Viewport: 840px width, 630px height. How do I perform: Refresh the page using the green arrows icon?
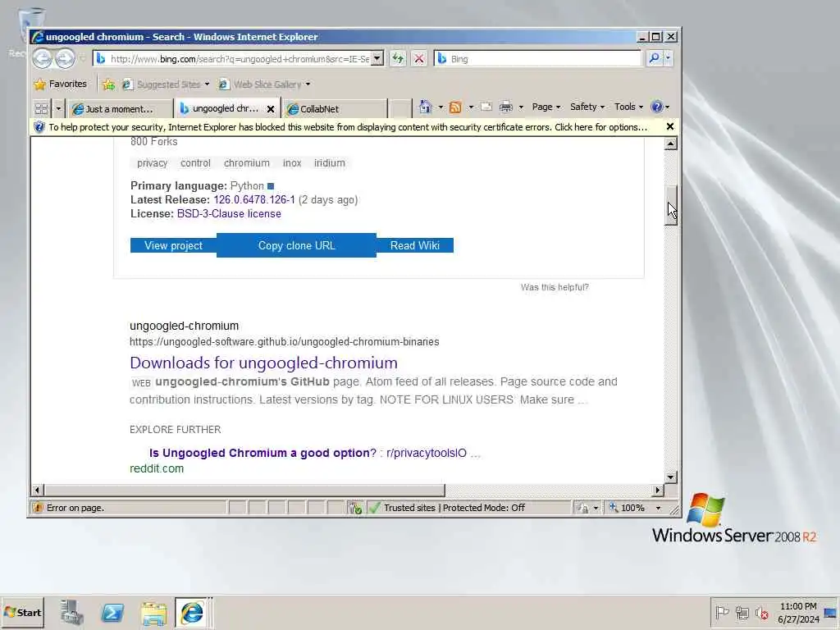click(398, 58)
